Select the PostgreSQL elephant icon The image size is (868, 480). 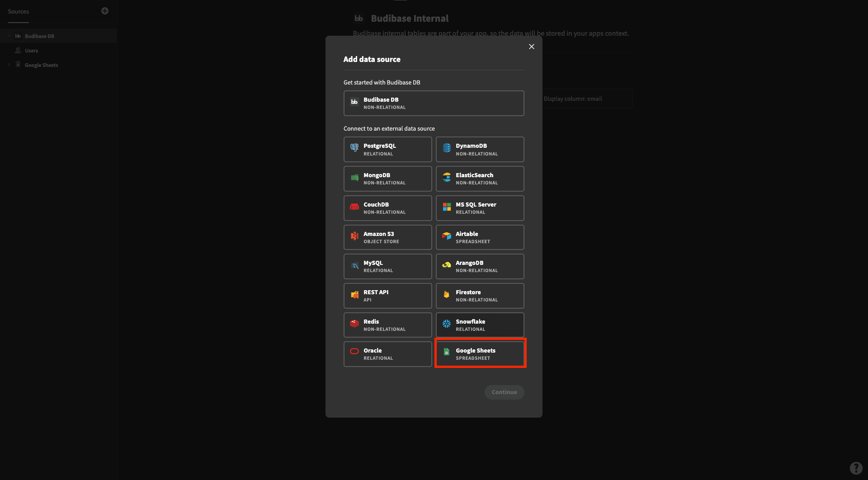(354, 148)
